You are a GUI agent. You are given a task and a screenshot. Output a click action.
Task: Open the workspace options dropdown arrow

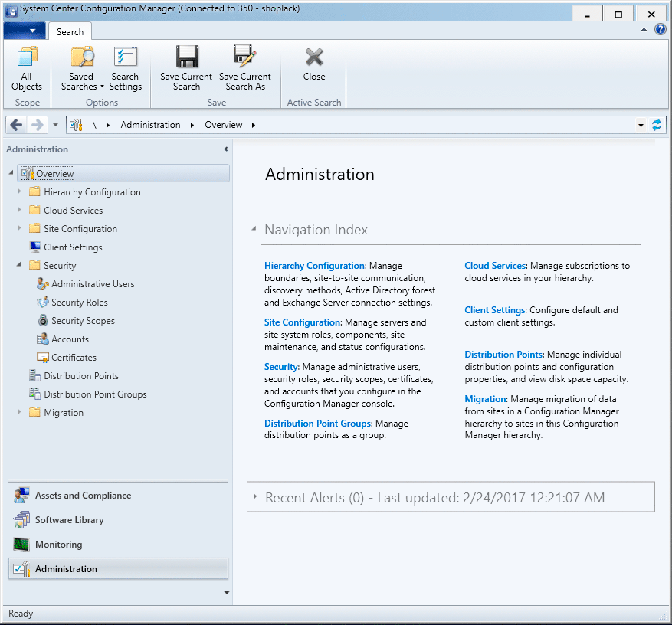pyautogui.click(x=227, y=592)
